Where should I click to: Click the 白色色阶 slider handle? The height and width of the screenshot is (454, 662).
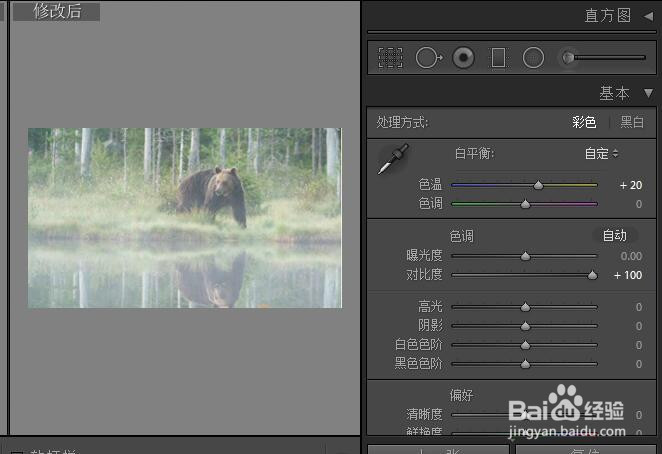click(x=525, y=345)
